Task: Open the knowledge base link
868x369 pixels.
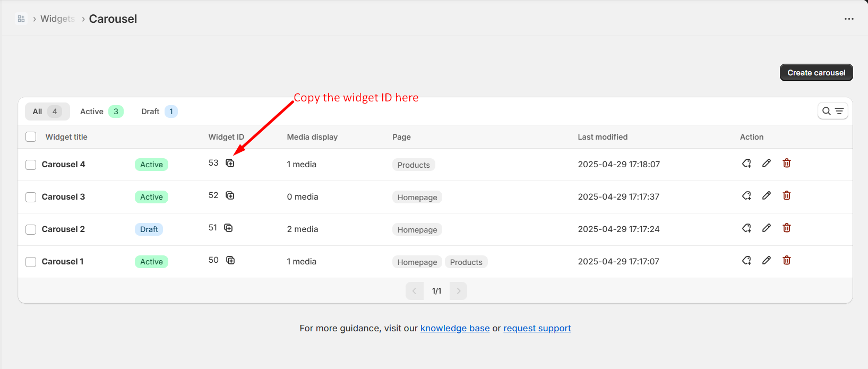Action: (454, 328)
